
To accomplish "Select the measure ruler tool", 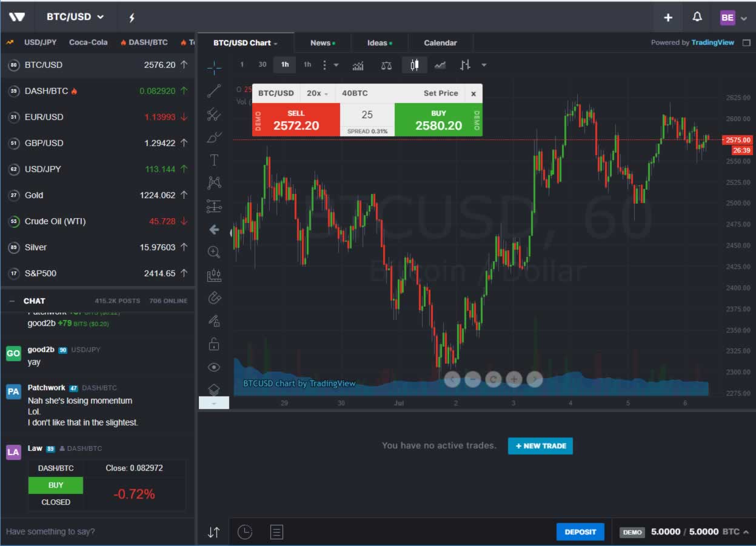I will (x=214, y=275).
